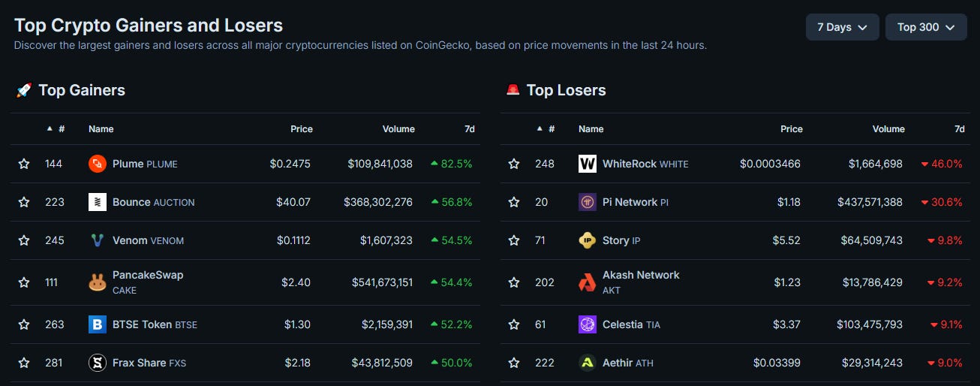This screenshot has height=386, width=980.
Task: Sort Top Losers by Volume column
Action: tap(888, 129)
